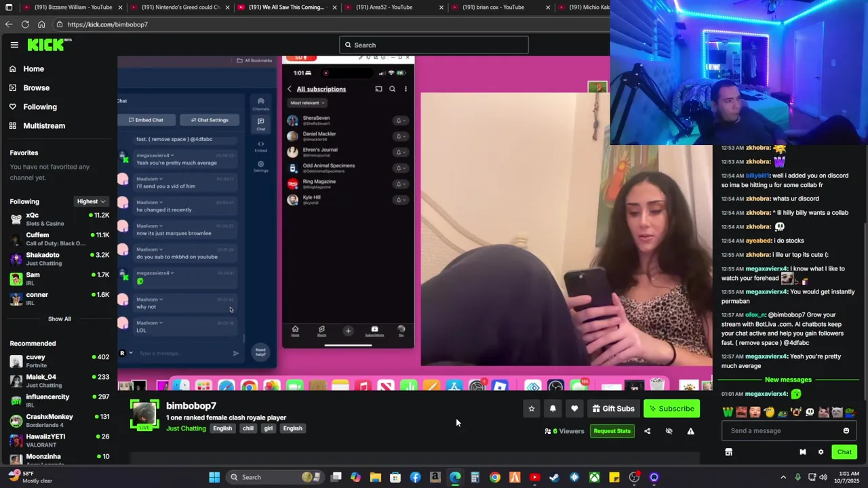Switch to brian cox YouTube tab
The width and height of the screenshot is (868, 488).
click(x=500, y=7)
